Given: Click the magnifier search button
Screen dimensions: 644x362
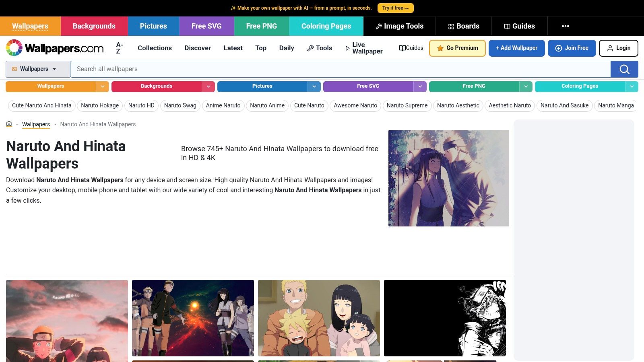Looking at the screenshot, I should coord(624,69).
